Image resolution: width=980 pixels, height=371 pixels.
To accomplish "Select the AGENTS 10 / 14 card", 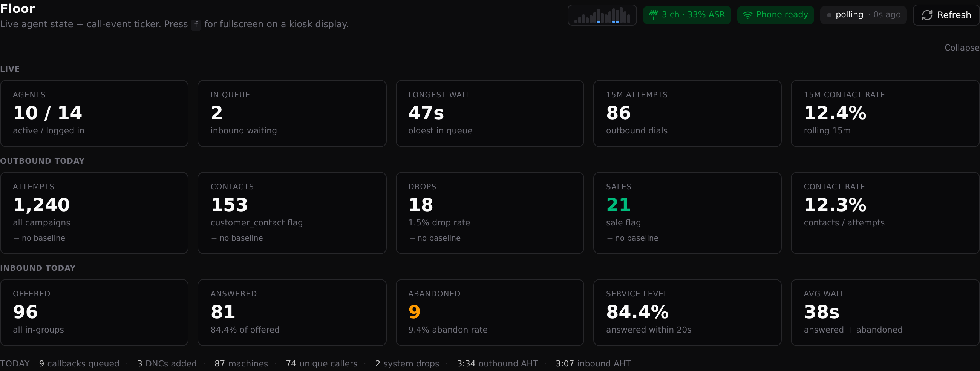I will tap(94, 113).
